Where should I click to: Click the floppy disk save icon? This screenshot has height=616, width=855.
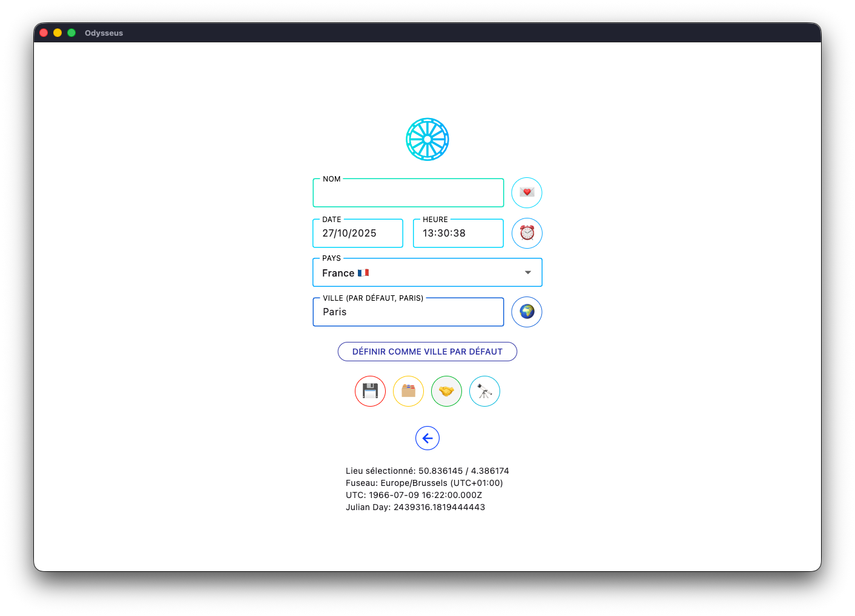click(370, 391)
